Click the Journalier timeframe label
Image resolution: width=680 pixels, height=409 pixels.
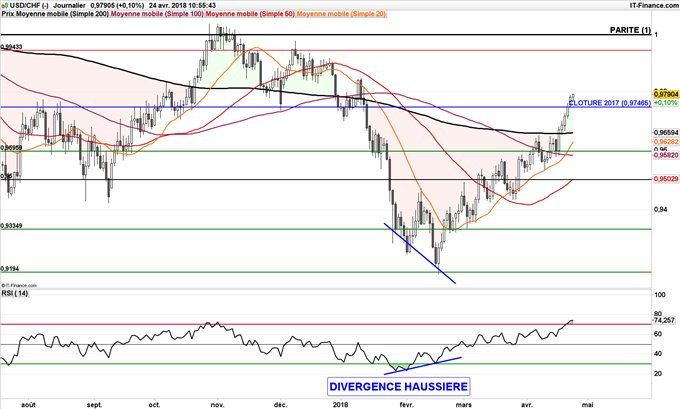tap(69, 6)
